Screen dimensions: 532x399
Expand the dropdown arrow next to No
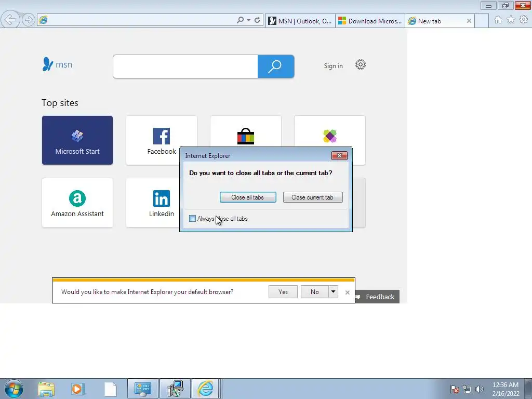click(333, 292)
